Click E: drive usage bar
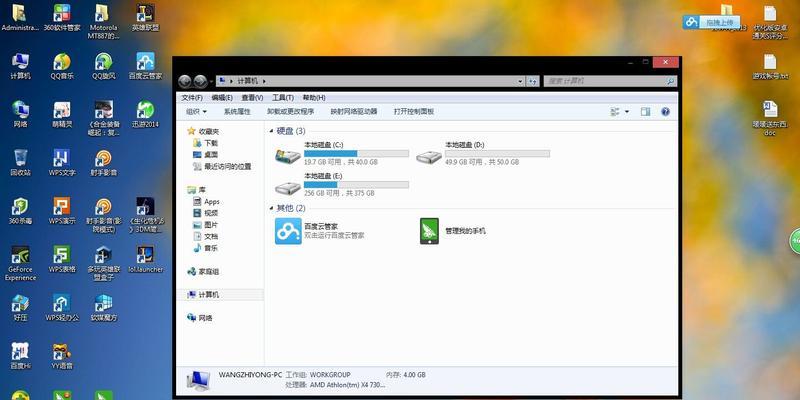 tap(356, 185)
